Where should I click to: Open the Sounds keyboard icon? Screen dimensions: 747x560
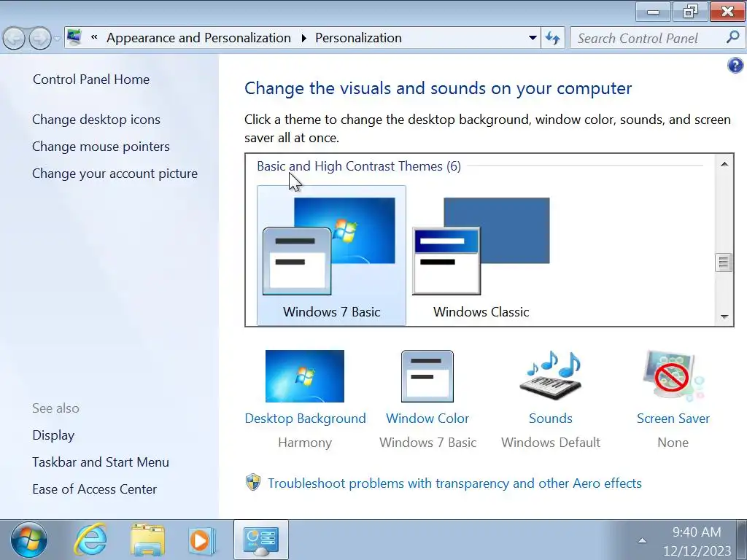pyautogui.click(x=551, y=376)
